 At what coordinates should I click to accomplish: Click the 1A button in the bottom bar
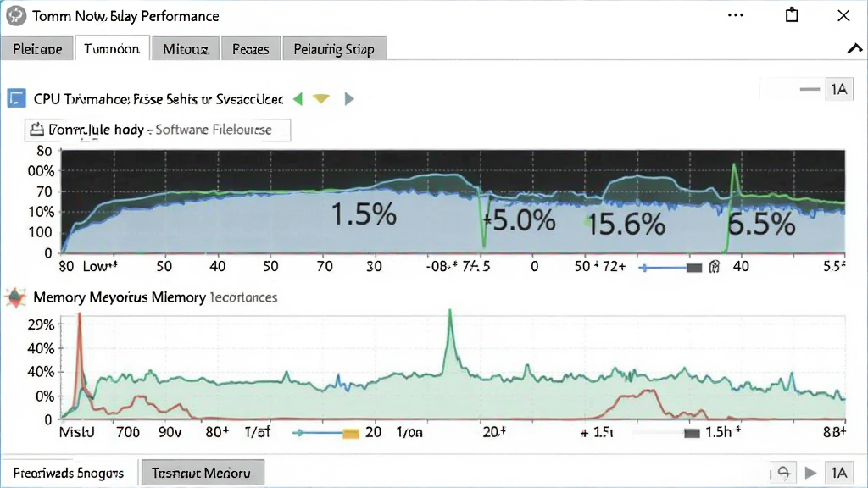838,473
